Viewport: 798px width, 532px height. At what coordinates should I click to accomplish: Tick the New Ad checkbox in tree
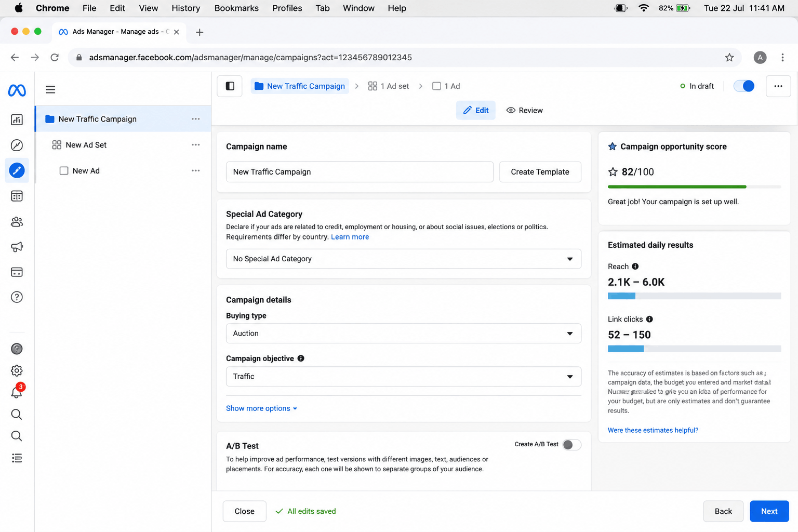(64, 170)
